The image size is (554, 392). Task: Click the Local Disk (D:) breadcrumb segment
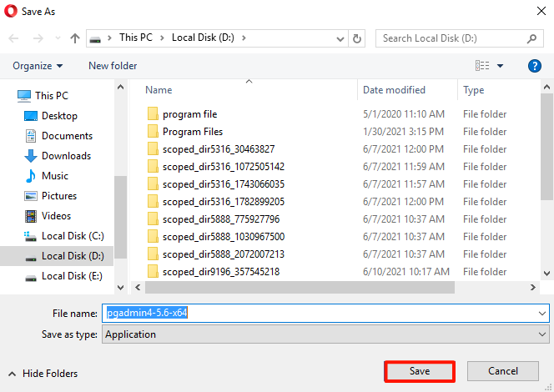coord(203,38)
